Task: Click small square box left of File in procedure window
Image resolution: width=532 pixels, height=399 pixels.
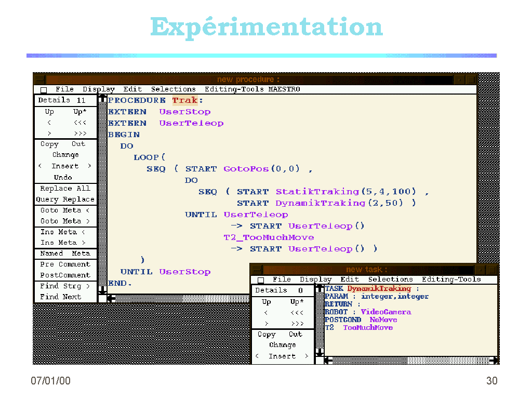Action: (44, 90)
